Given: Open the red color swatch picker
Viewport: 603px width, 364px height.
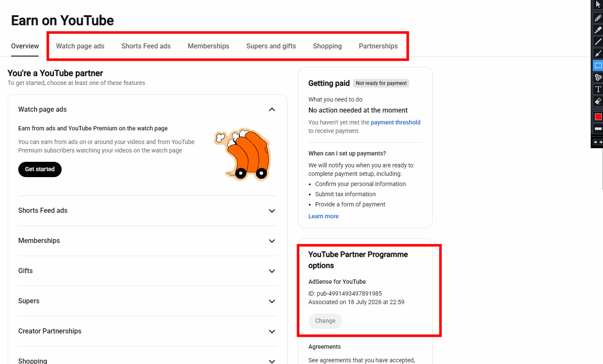Looking at the screenshot, I should tap(598, 117).
